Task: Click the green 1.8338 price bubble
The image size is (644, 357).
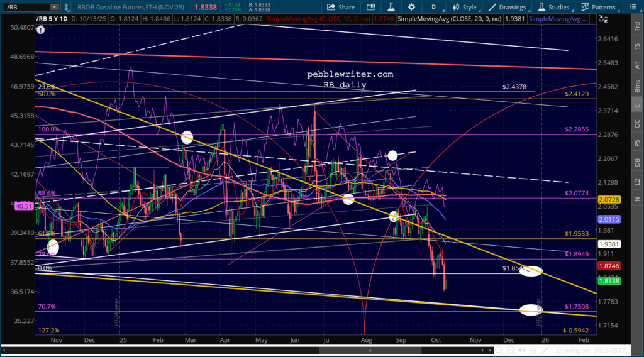Action: tap(609, 281)
